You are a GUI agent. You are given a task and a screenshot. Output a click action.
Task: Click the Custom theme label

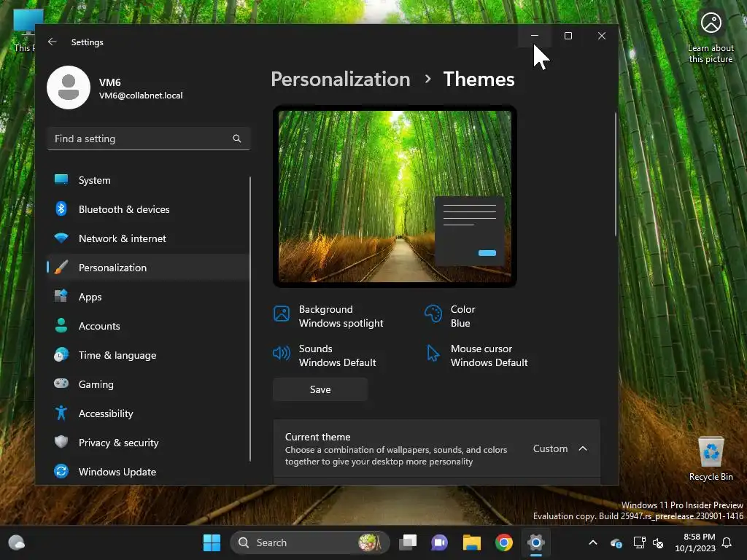[550, 448]
